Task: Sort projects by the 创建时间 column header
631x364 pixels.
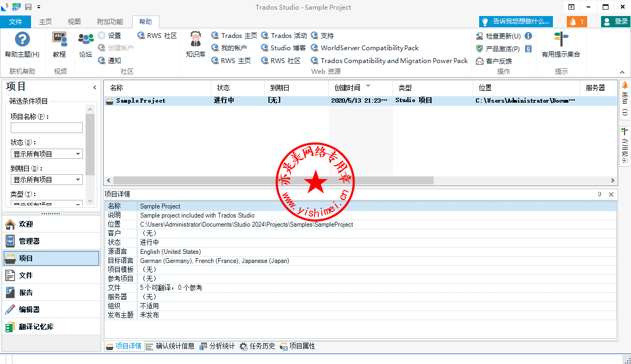Action: click(x=360, y=88)
